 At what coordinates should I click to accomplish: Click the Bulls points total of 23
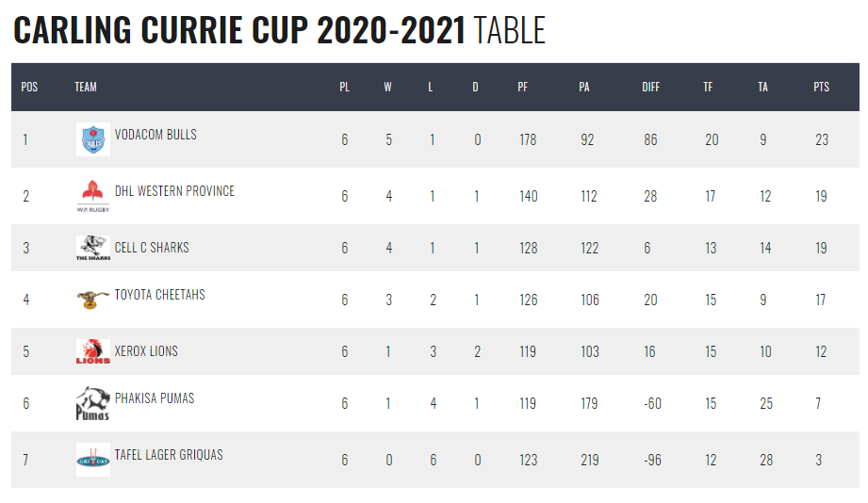click(822, 139)
